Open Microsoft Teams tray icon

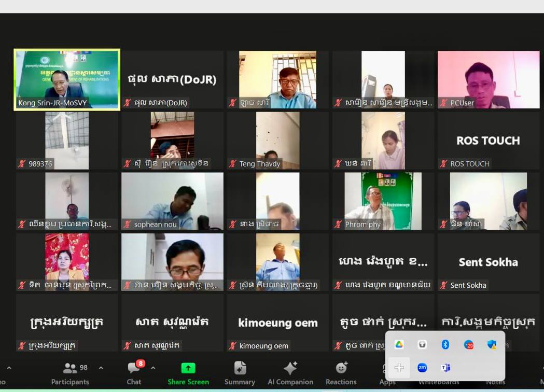445,368
